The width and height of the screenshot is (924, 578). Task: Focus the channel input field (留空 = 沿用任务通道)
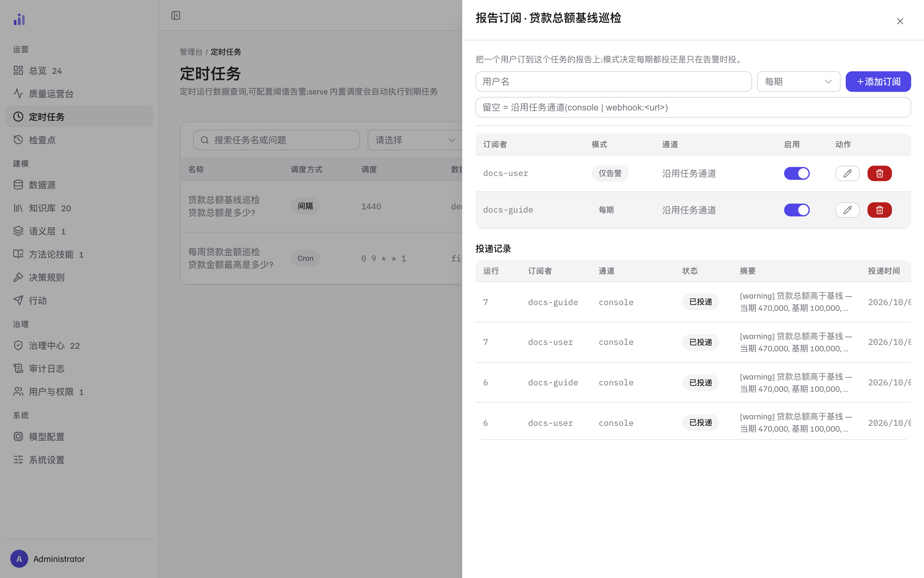tap(693, 108)
